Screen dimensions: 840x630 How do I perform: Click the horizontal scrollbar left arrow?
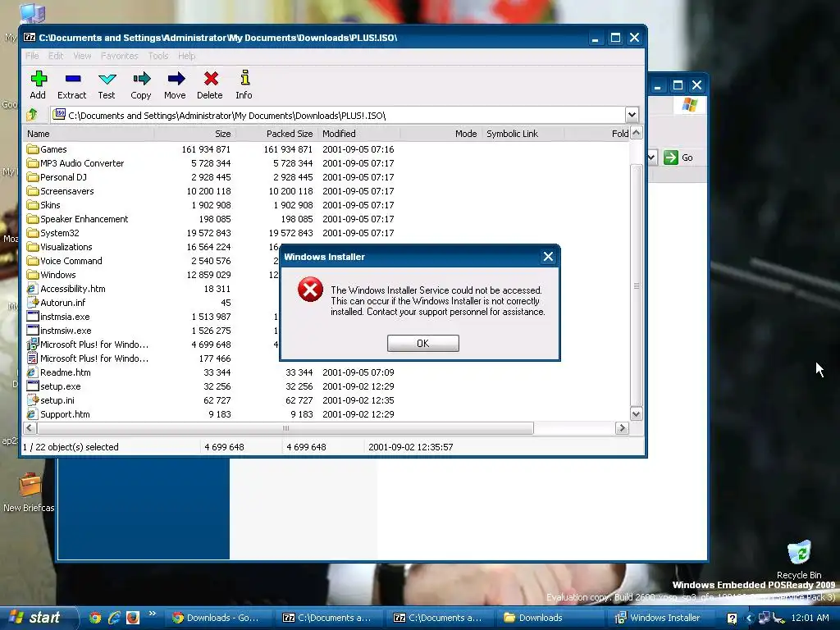[x=30, y=428]
